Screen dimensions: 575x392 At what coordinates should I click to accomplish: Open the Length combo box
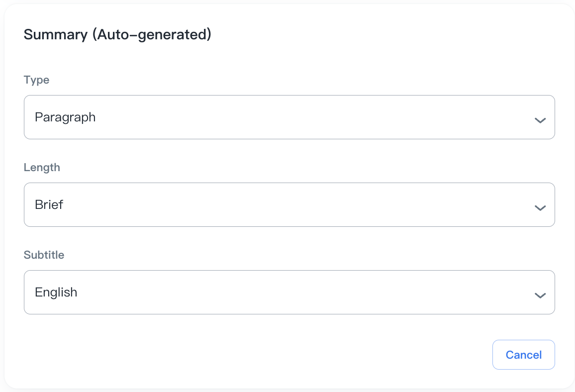289,204
